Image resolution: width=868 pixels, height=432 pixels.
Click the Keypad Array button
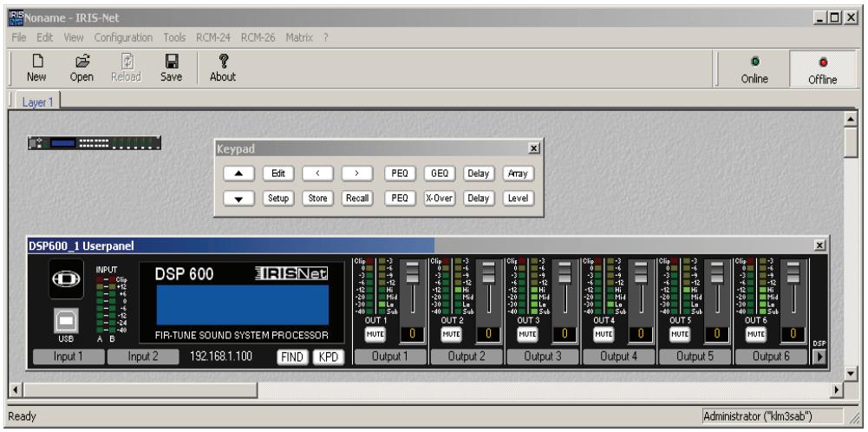click(519, 173)
